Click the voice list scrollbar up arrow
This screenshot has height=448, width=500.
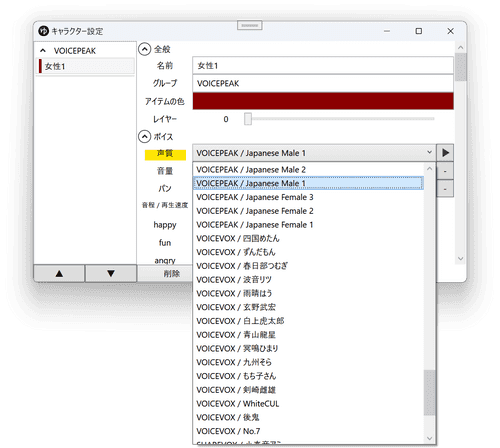point(429,169)
